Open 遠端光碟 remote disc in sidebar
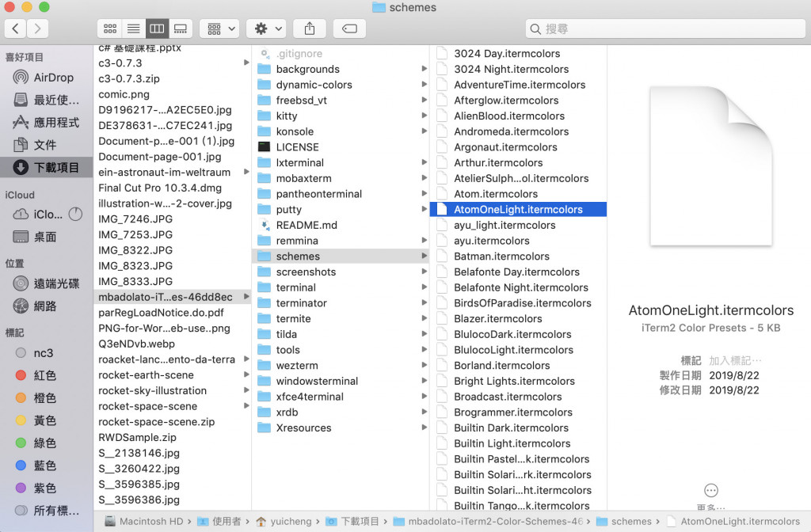Screen dimensions: 811x532 point(47,283)
